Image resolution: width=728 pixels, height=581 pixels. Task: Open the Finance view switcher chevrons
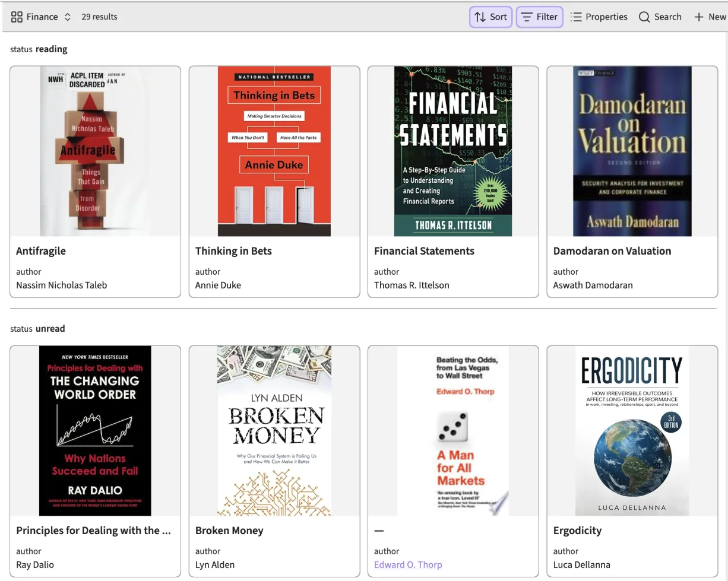pyautogui.click(x=68, y=17)
